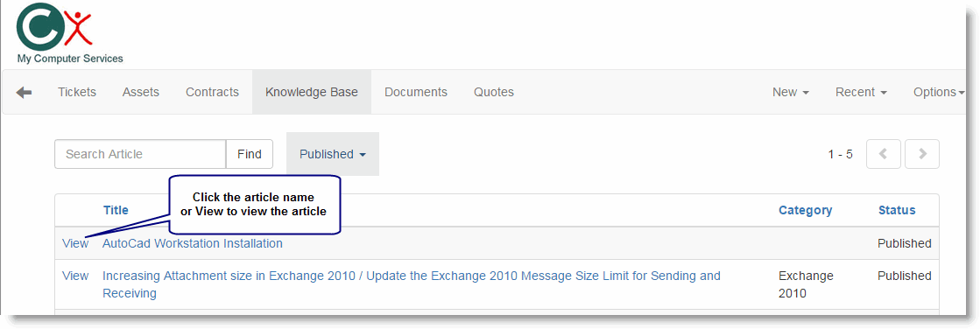Screen dimensions: 980x329
Task: Click the Find button
Action: 250,154
